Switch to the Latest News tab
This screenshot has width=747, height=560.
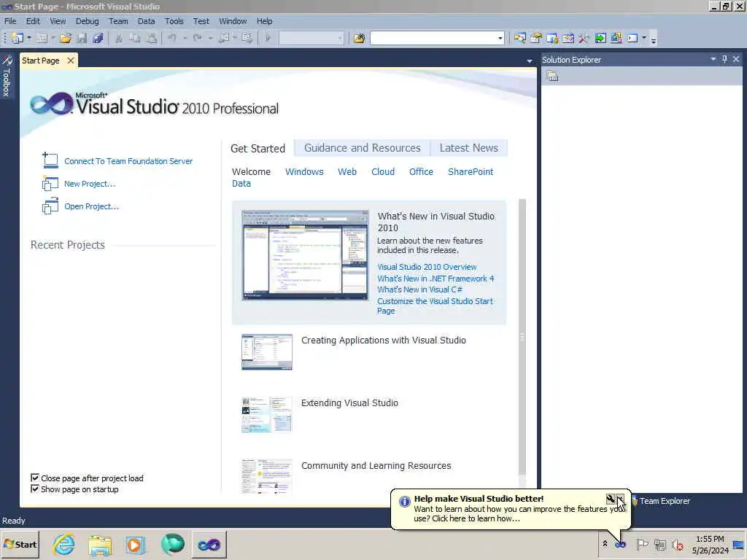pyautogui.click(x=469, y=148)
